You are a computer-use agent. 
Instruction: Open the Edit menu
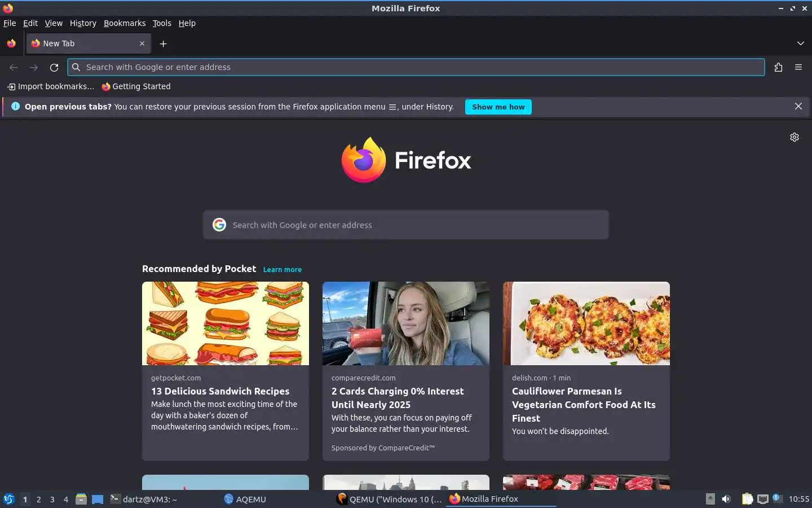30,23
